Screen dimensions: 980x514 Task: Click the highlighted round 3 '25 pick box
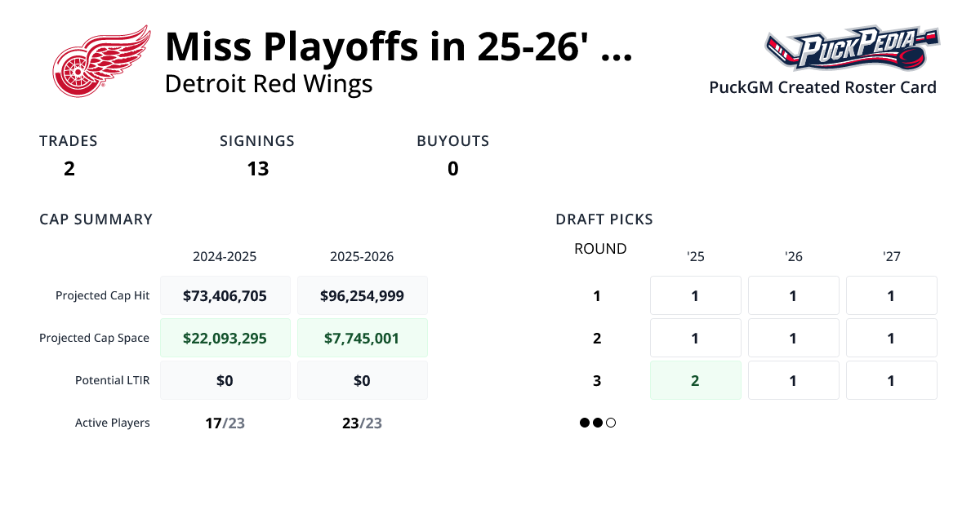[x=695, y=380]
